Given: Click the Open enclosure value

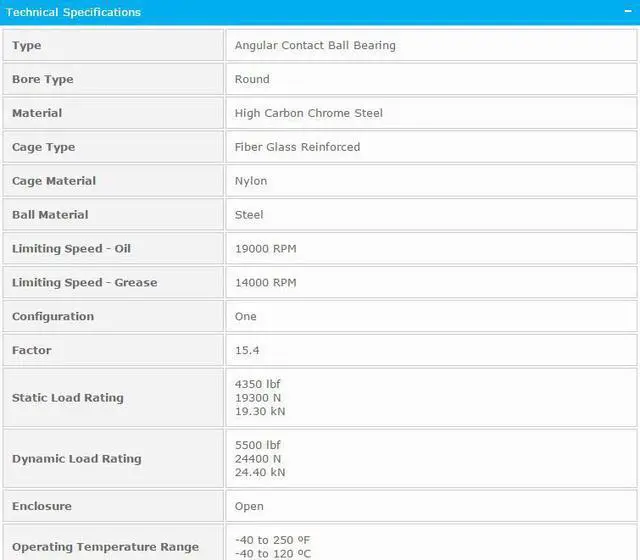Looking at the screenshot, I should [249, 506].
